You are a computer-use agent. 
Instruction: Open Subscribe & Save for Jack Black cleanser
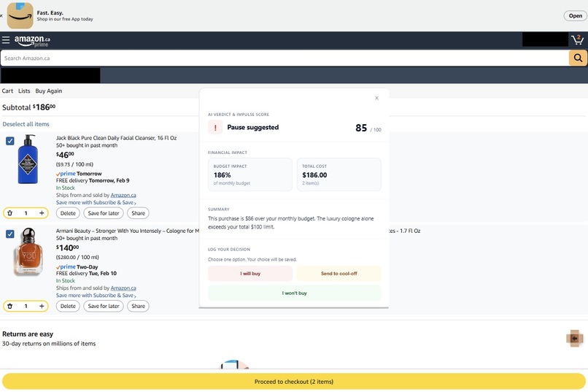click(x=96, y=202)
